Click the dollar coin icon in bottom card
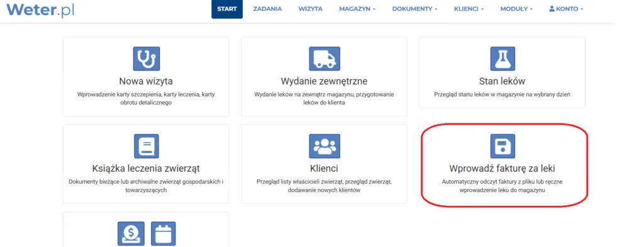Screen dimensions: 644x247 [131, 233]
